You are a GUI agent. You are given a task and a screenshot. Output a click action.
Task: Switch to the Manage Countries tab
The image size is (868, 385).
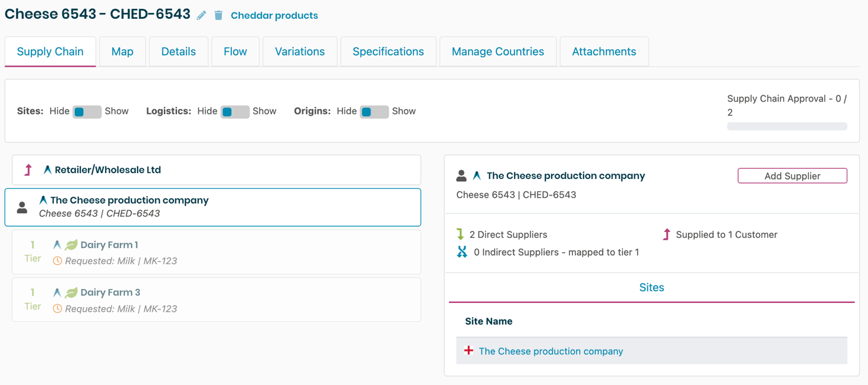tap(497, 51)
